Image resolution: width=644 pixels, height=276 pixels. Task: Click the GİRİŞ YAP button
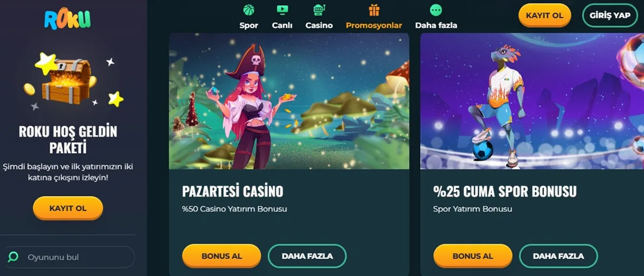click(x=610, y=16)
